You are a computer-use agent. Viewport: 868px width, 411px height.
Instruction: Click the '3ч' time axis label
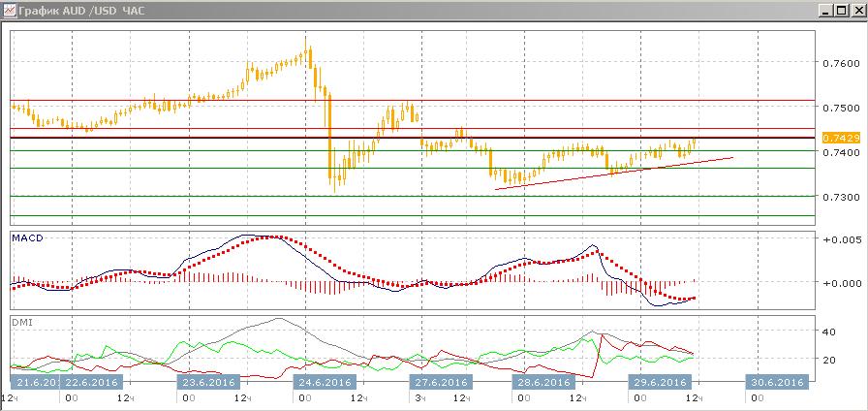tap(420, 398)
